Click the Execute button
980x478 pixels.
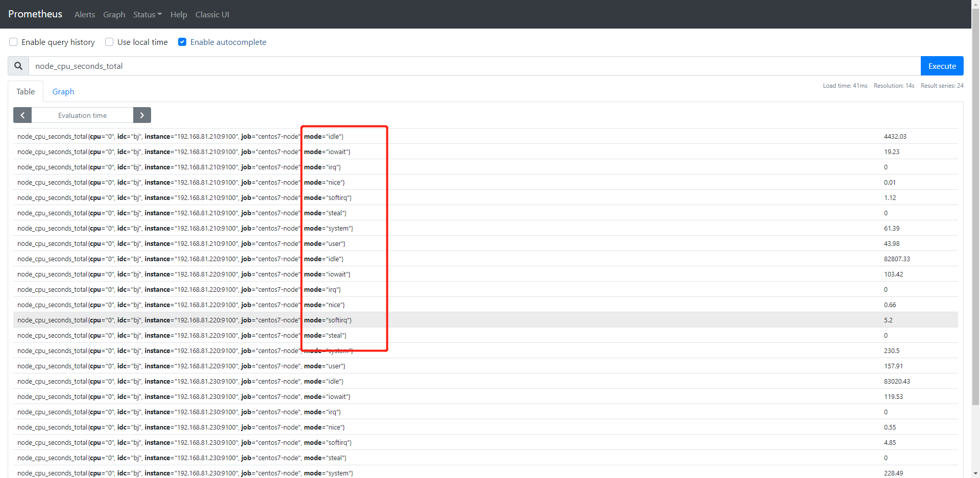pos(942,66)
